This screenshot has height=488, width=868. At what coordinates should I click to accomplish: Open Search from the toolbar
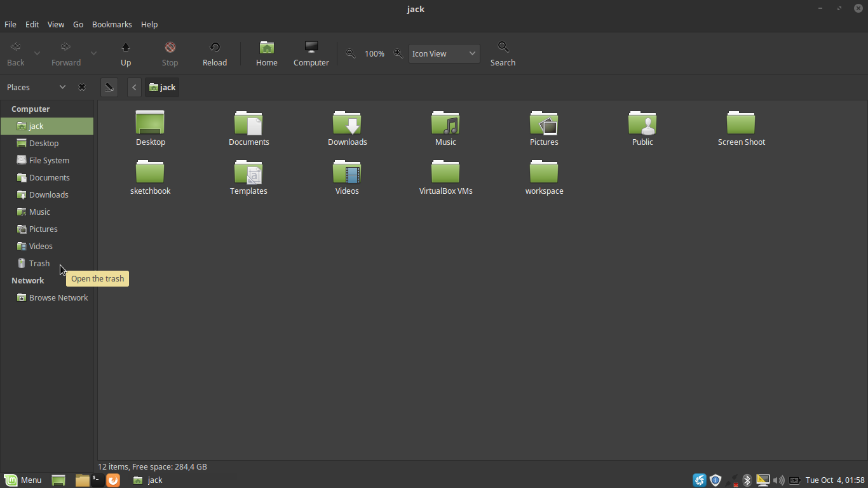click(x=503, y=54)
